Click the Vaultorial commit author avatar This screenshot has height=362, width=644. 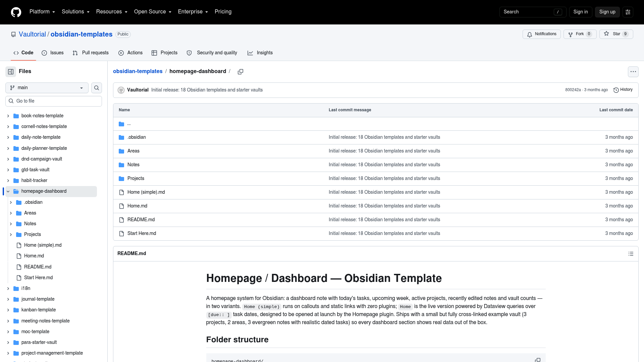(121, 90)
